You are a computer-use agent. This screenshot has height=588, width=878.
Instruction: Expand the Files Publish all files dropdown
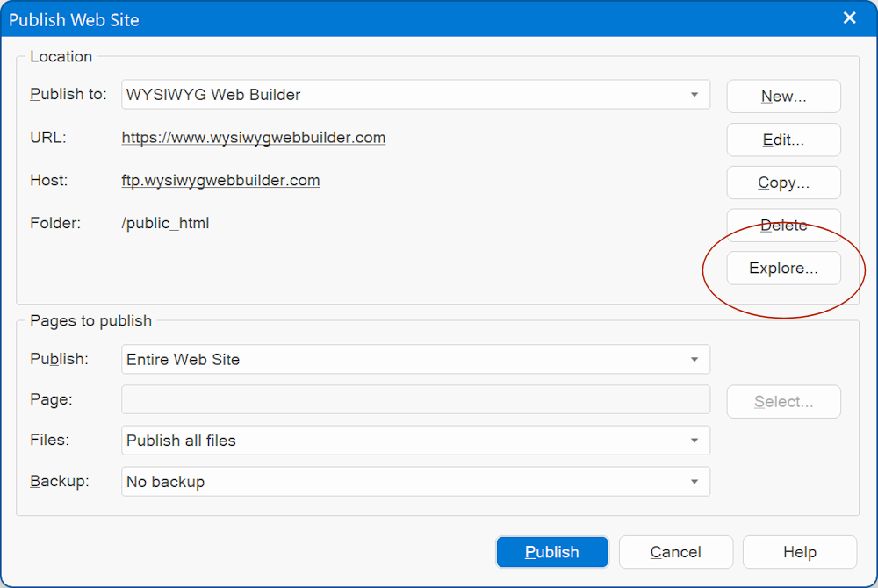coord(415,441)
